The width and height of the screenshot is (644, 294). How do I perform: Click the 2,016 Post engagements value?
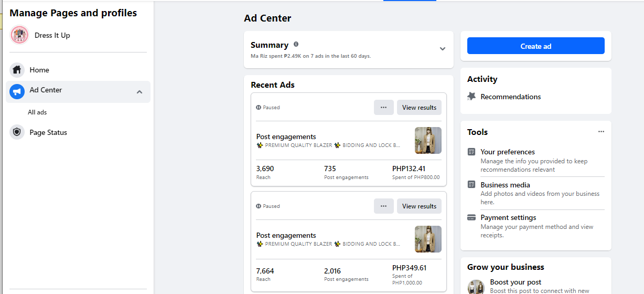(x=332, y=271)
